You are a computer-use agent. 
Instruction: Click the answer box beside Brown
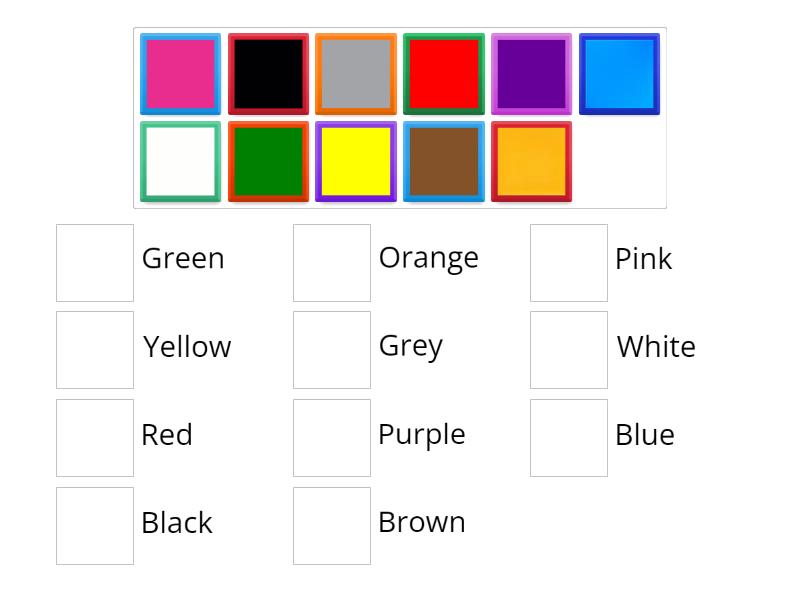coord(331,525)
